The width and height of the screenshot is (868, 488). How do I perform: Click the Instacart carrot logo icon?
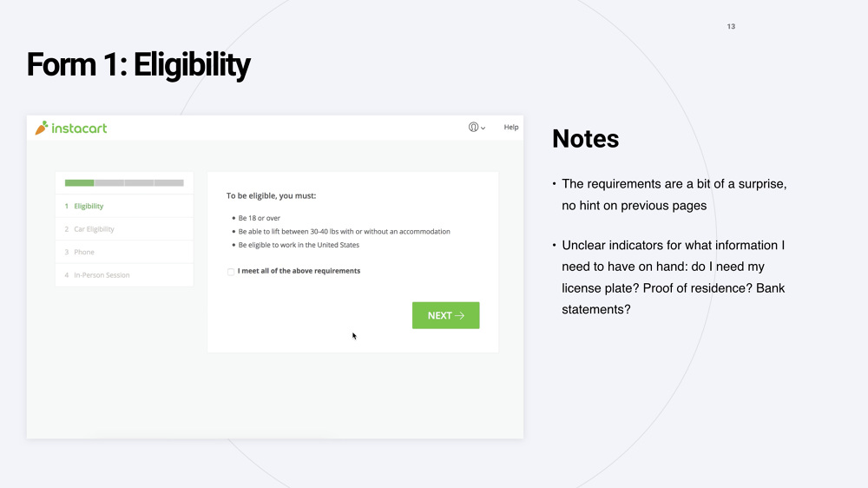(42, 128)
